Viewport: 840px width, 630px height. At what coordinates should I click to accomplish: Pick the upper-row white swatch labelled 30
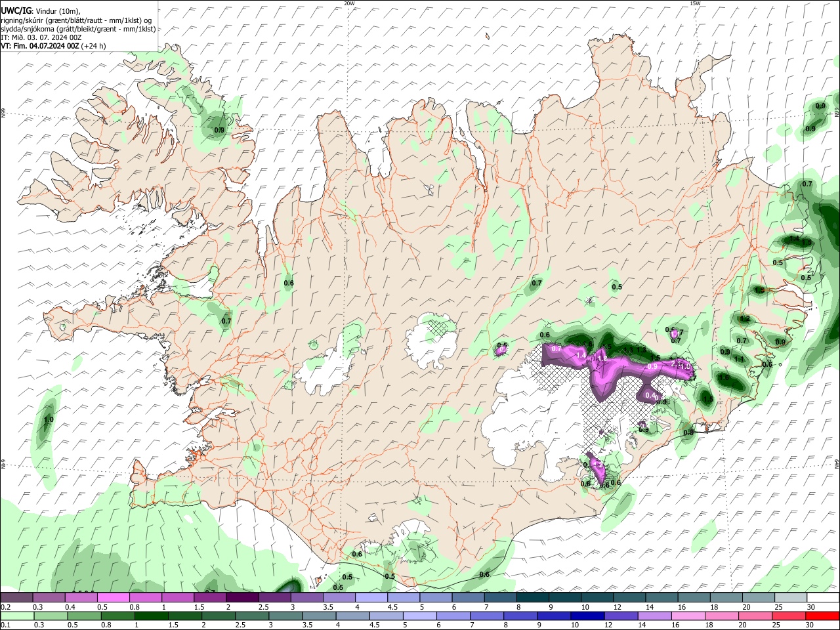click(x=824, y=598)
